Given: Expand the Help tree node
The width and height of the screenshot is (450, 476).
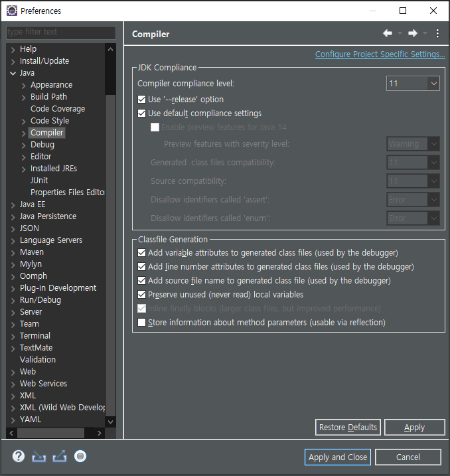Looking at the screenshot, I should (x=13, y=50).
